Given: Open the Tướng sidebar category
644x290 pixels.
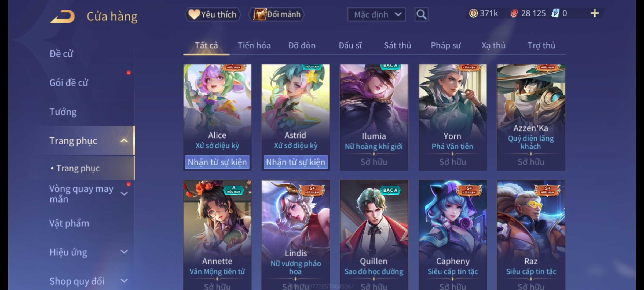Looking at the screenshot, I should pyautogui.click(x=63, y=112).
